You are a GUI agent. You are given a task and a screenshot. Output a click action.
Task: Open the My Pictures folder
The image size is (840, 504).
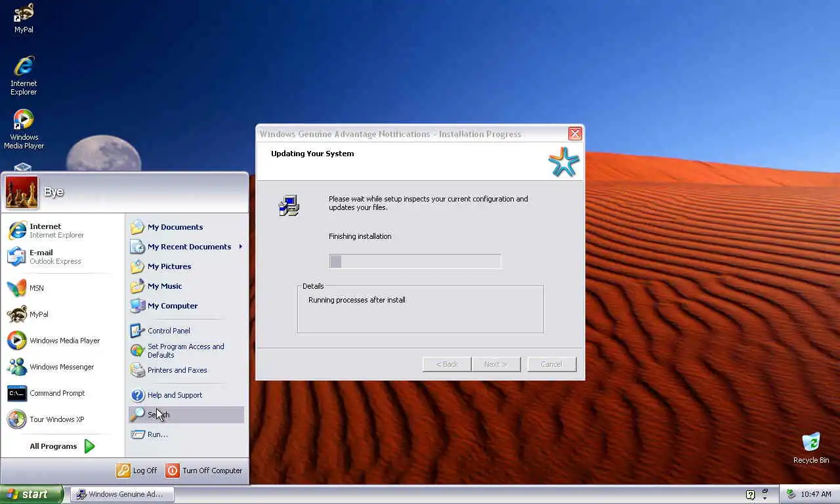pyautogui.click(x=186, y=266)
